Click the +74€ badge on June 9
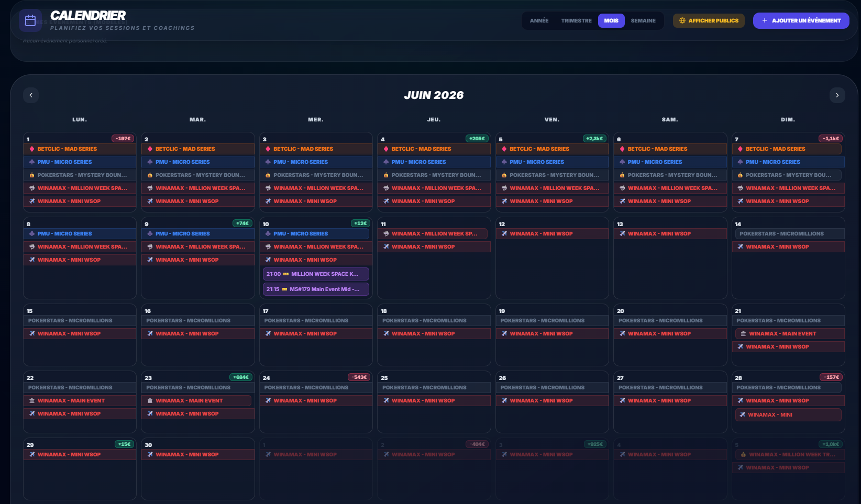The image size is (861, 504). click(242, 223)
